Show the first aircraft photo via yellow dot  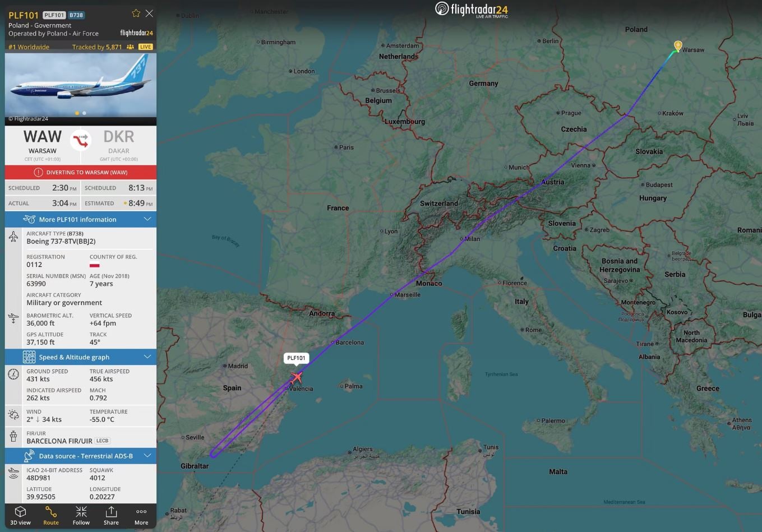tap(77, 113)
